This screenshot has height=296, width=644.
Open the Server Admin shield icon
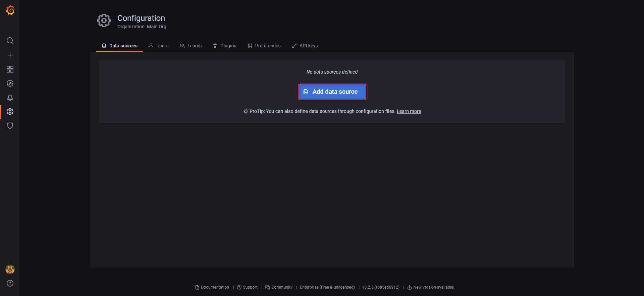(10, 126)
